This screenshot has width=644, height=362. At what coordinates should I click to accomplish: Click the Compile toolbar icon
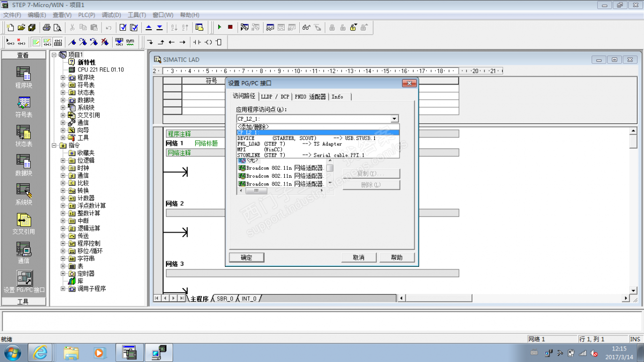click(x=123, y=27)
